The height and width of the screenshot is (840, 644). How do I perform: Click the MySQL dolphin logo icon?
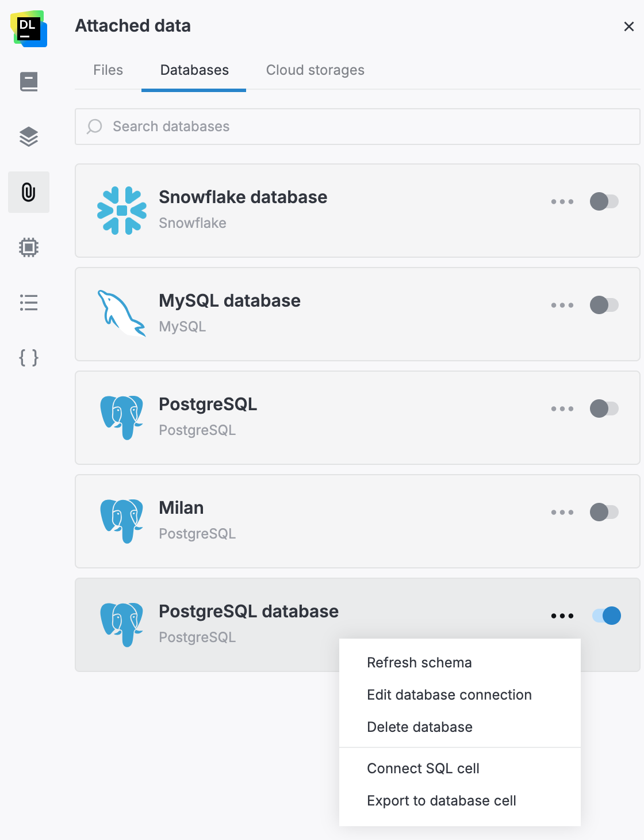121,313
